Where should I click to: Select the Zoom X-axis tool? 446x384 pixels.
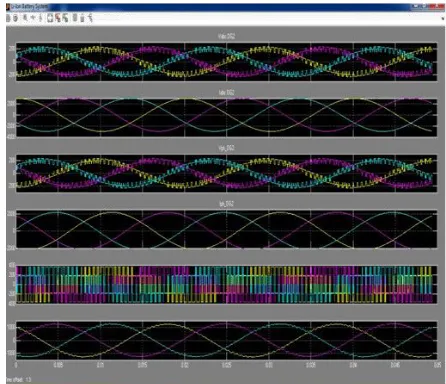[x=33, y=18]
